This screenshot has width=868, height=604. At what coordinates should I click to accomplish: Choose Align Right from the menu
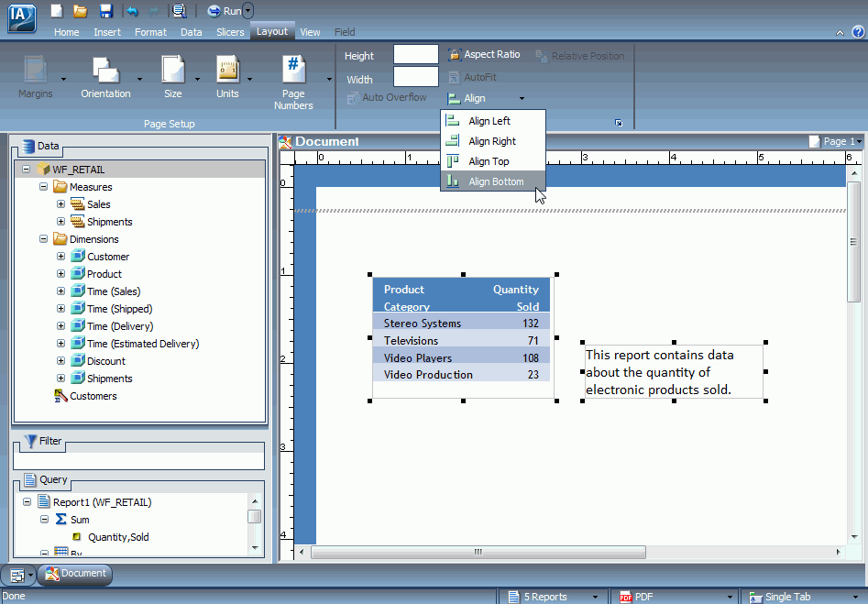(x=493, y=141)
